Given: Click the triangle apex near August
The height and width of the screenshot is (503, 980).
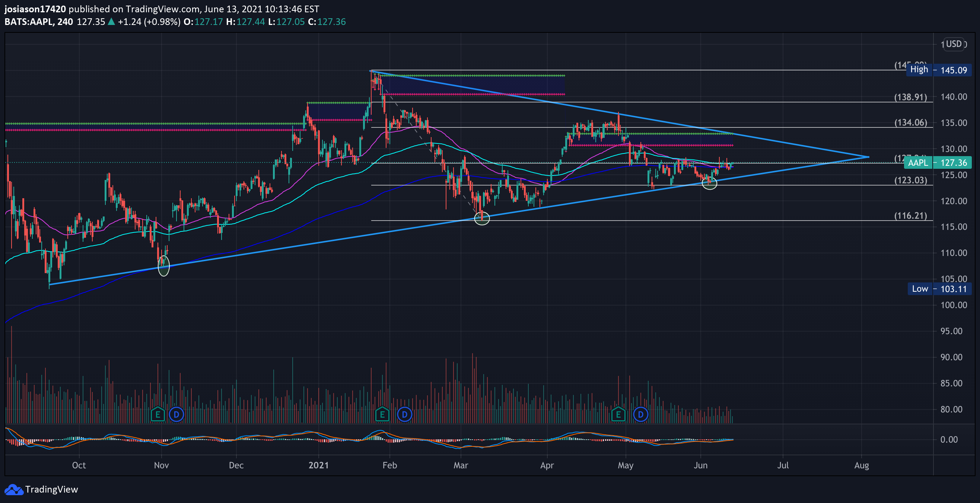Looking at the screenshot, I should 869,157.
